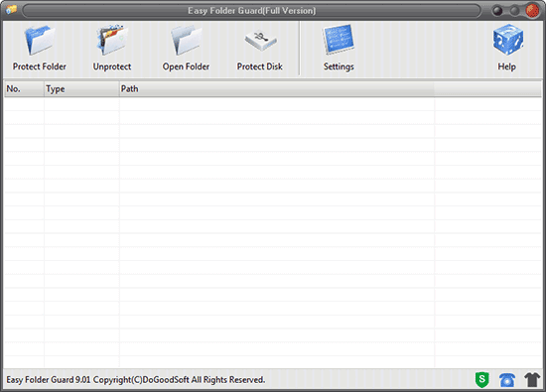Click the green shield icon in status bar

[x=482, y=379]
